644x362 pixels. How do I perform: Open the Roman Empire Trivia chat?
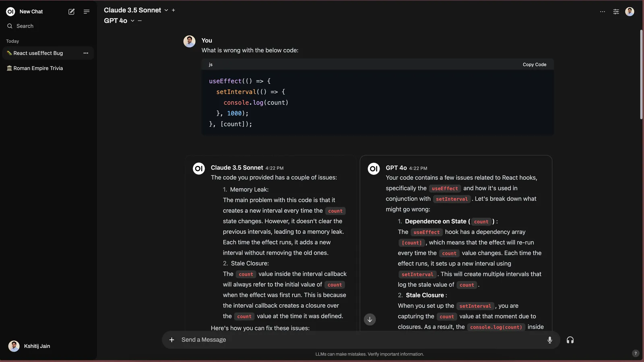[38, 68]
